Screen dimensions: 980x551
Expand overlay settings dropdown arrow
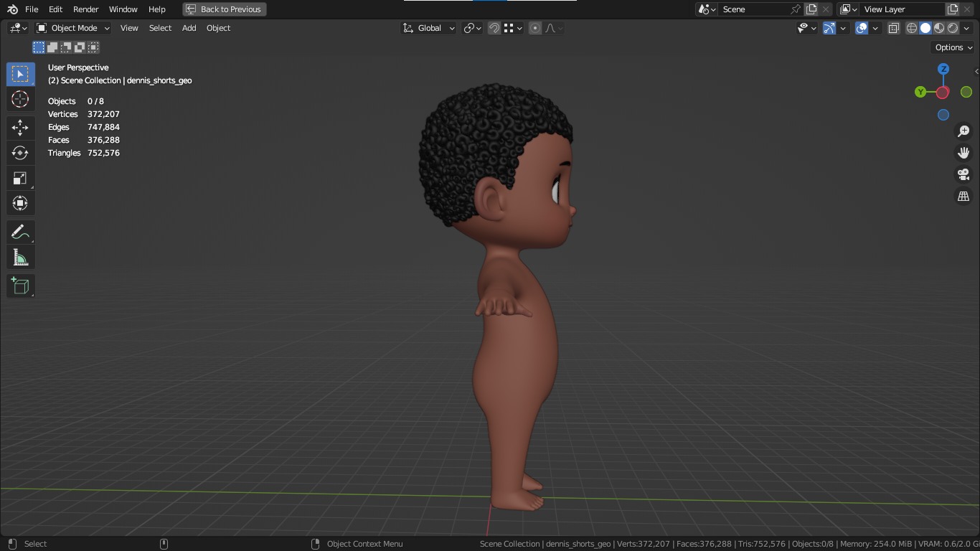[x=875, y=28]
